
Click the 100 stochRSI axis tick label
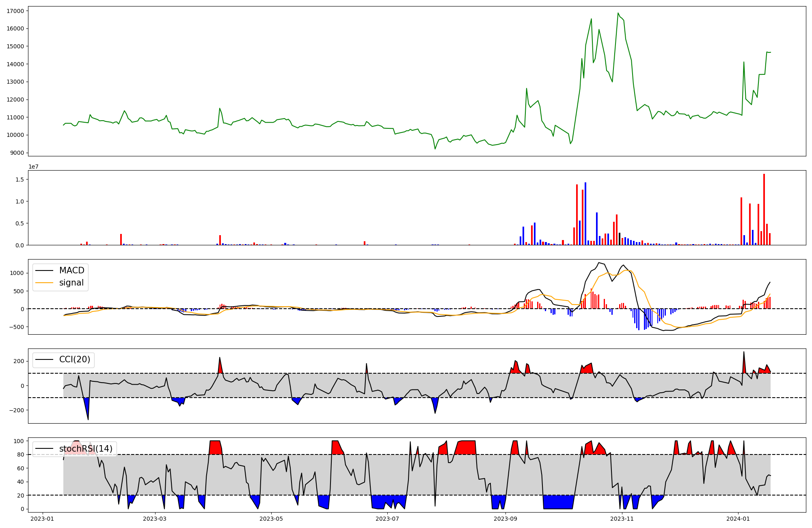pyautogui.click(x=19, y=441)
